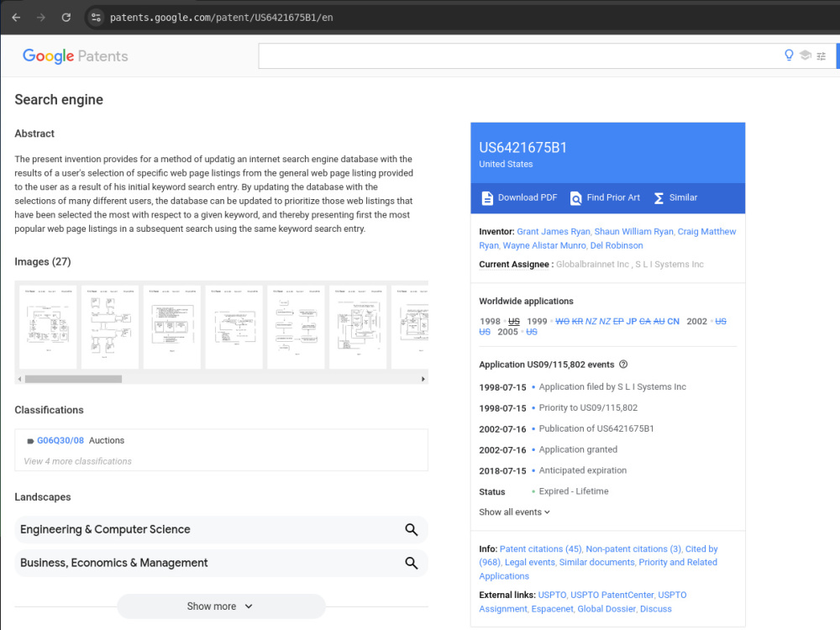The width and height of the screenshot is (840, 630).
Task: Click the Publication of US6421675B1 event
Action: point(596,428)
